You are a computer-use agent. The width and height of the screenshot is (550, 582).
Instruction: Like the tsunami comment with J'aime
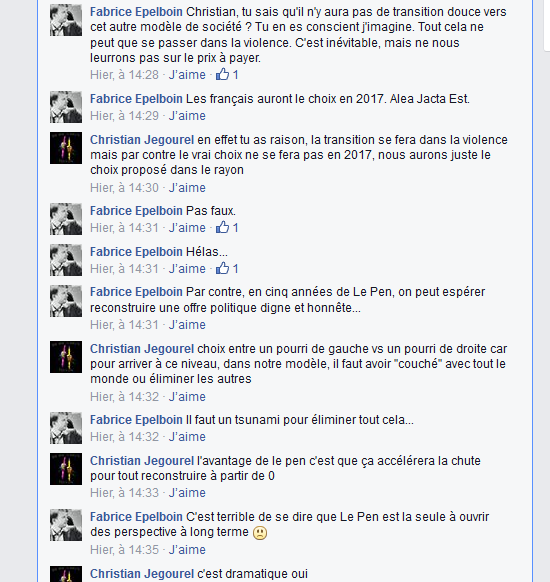[187, 436]
